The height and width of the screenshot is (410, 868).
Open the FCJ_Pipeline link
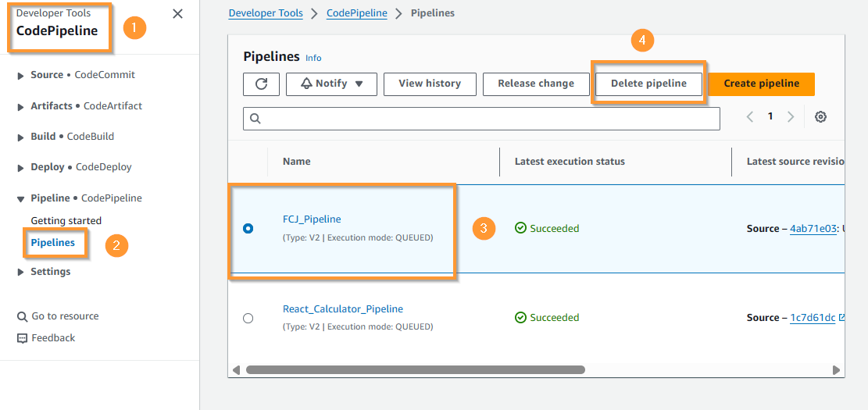pyautogui.click(x=312, y=219)
